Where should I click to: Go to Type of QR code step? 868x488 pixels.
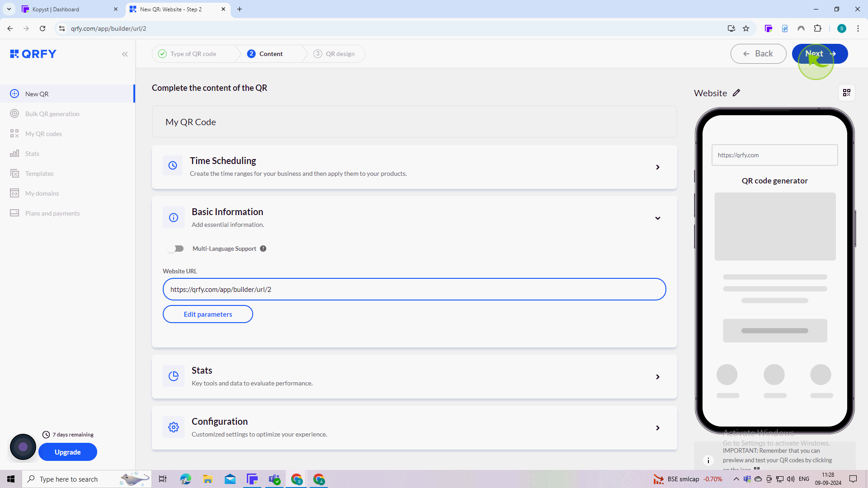pos(193,54)
